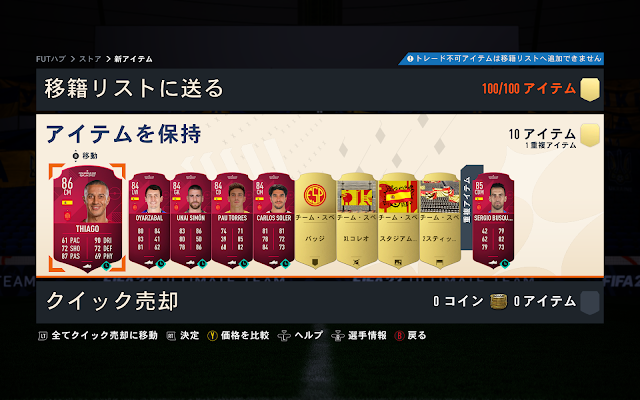640x400 pixels.
Task: Open the 移籍リストに送る section
Action: 320,89
